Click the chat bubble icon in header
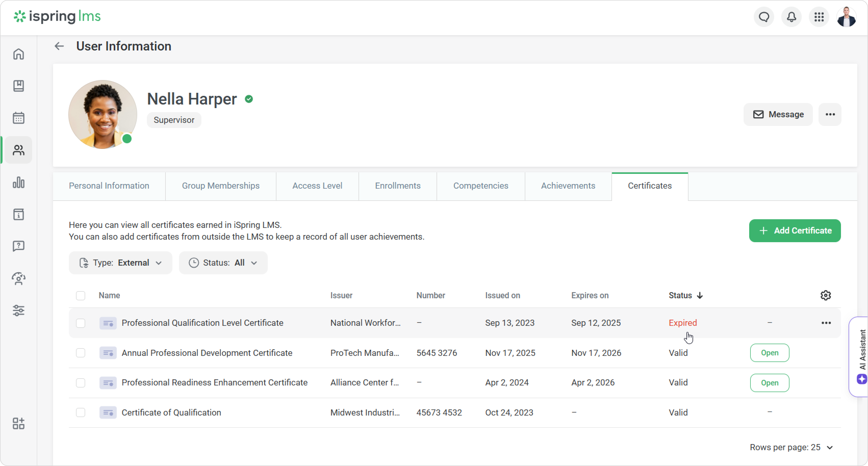Viewport: 868px width, 466px height. click(x=764, y=17)
